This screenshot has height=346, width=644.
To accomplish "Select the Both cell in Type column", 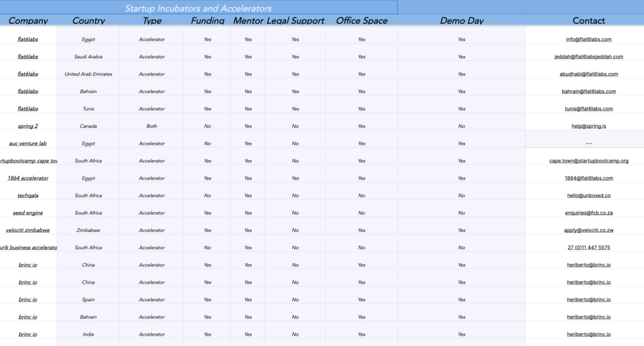I will [152, 126].
